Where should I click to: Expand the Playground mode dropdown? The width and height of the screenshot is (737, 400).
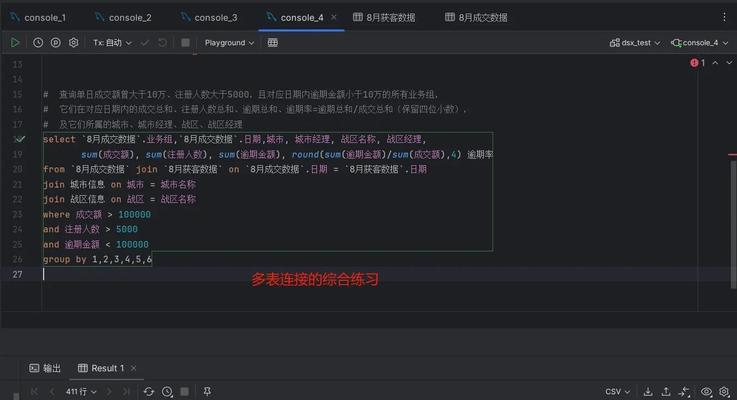[229, 43]
